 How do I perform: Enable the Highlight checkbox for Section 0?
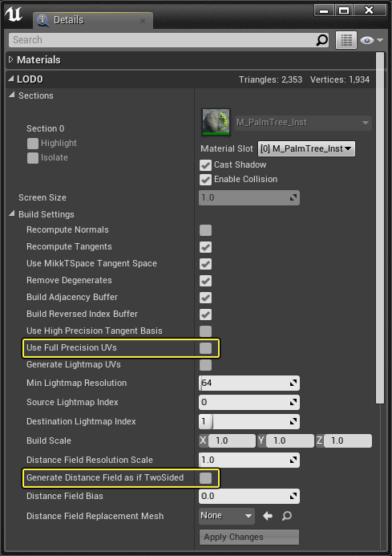click(33, 144)
